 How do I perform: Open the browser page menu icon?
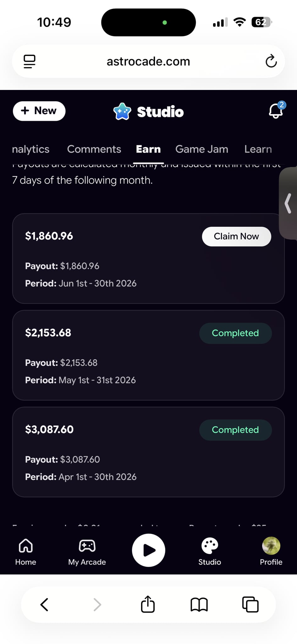(x=30, y=61)
